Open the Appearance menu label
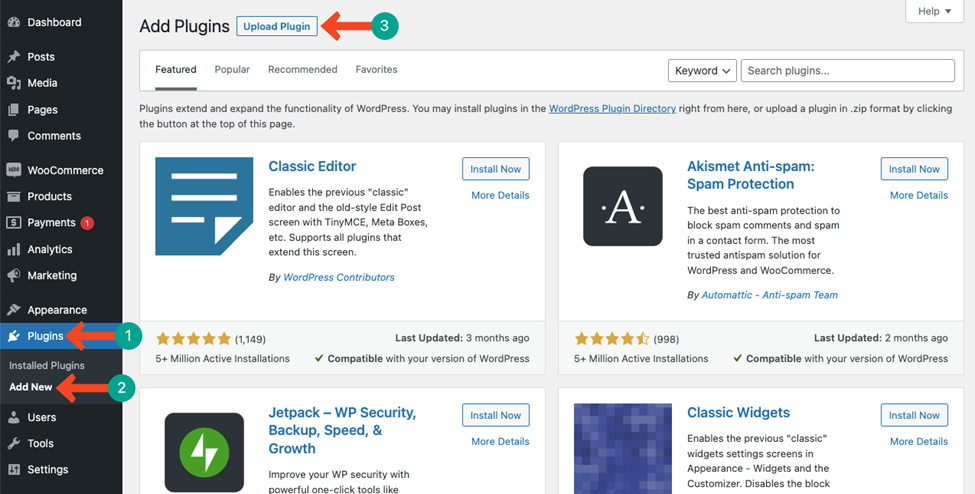Viewport: 975px width, 494px height. pos(57,310)
